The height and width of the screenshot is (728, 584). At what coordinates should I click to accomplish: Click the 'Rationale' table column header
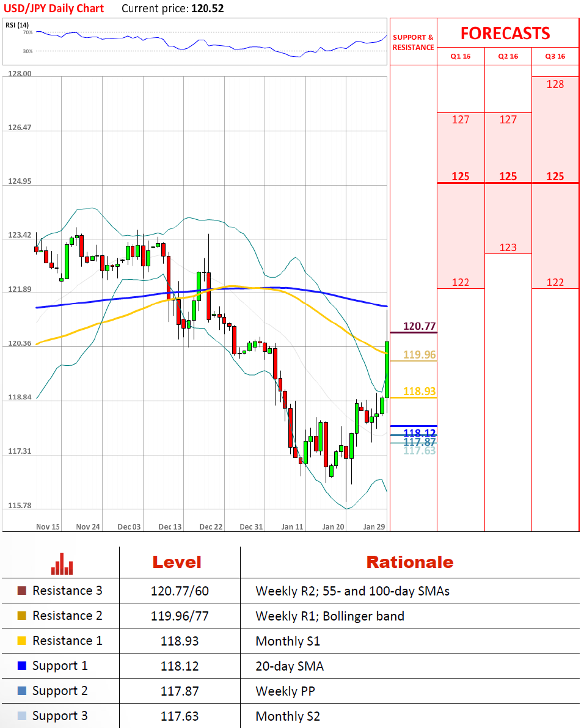410,562
